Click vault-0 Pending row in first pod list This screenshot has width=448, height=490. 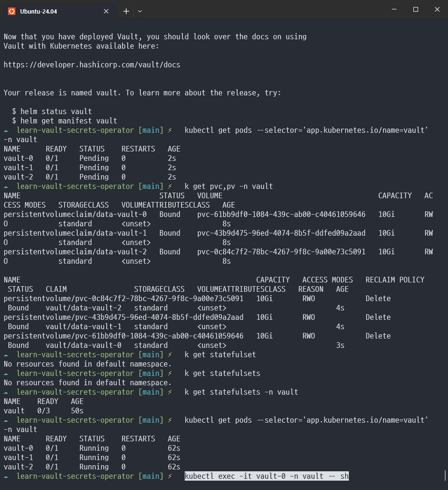click(90, 158)
